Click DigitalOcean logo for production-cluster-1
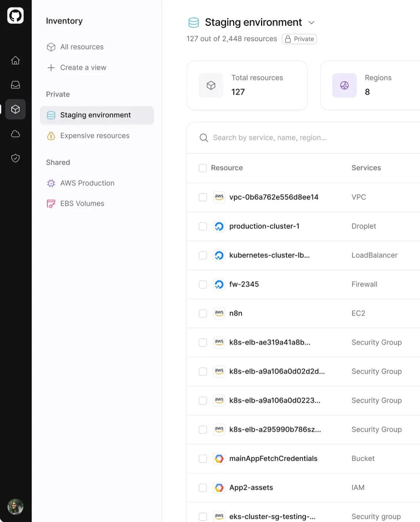420x522 pixels. point(219,226)
